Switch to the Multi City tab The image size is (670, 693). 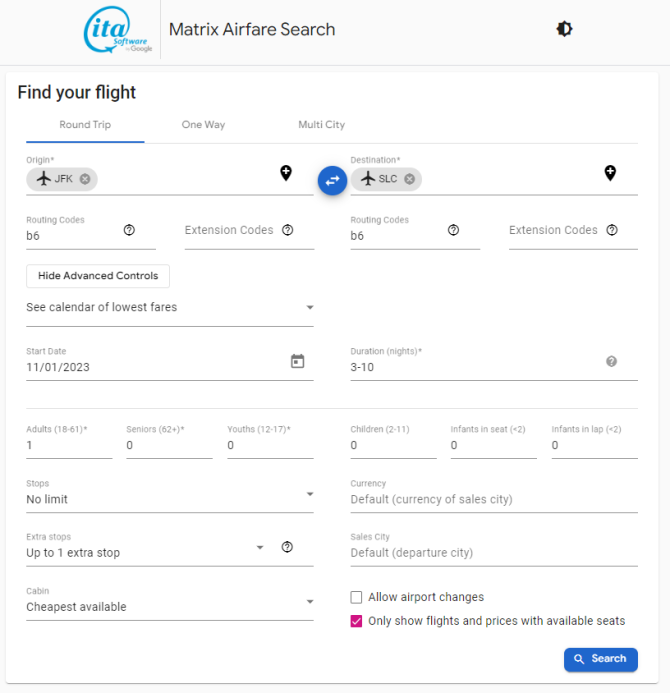pyautogui.click(x=322, y=125)
